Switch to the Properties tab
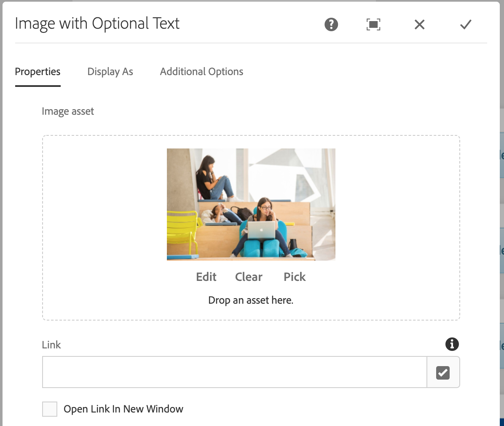The image size is (504, 426). pos(38,72)
